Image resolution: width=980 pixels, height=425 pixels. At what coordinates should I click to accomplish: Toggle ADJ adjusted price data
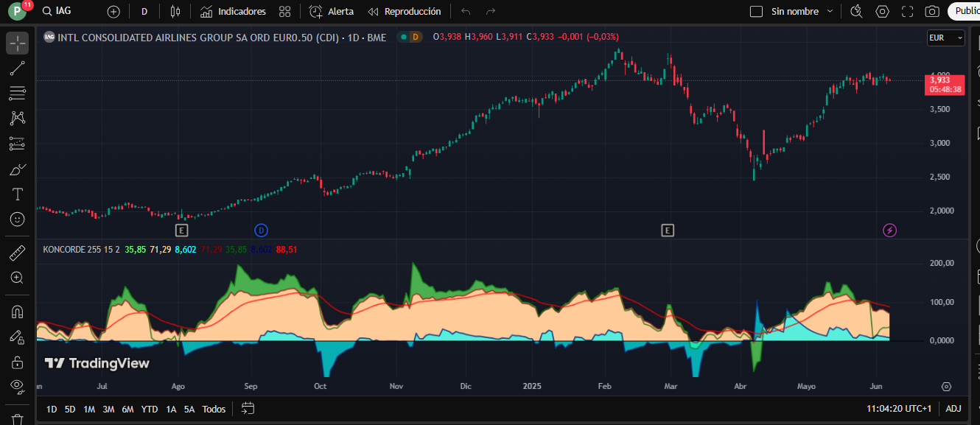click(953, 409)
